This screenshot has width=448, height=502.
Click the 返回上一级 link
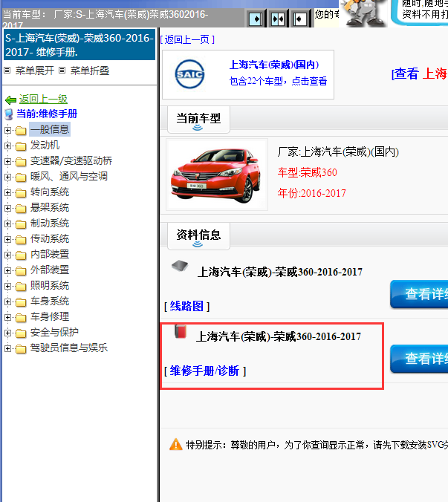click(x=43, y=100)
